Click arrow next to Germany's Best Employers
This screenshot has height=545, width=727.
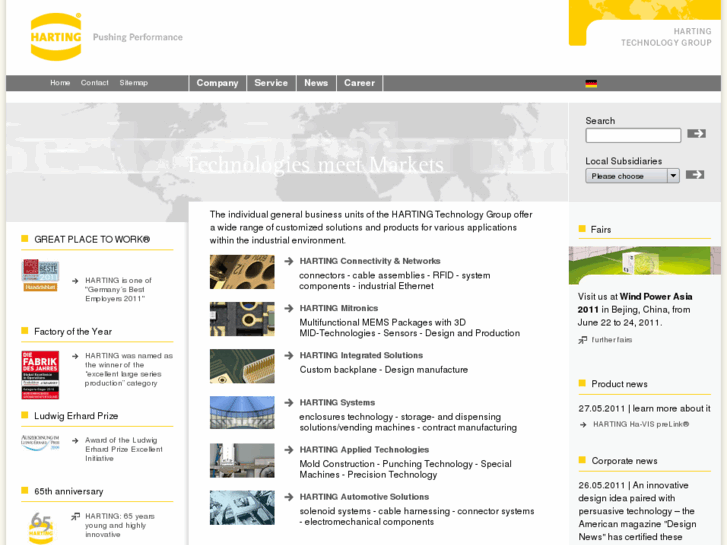tap(75, 281)
